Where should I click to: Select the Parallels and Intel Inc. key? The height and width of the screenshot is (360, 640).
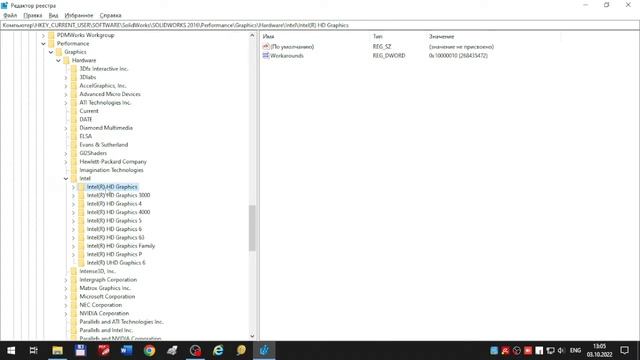(x=106, y=330)
